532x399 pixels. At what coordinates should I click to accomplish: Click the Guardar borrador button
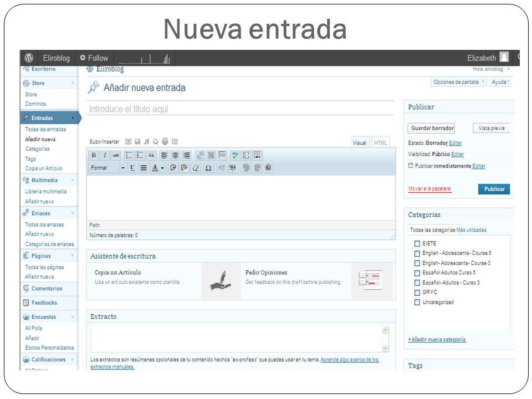point(431,128)
